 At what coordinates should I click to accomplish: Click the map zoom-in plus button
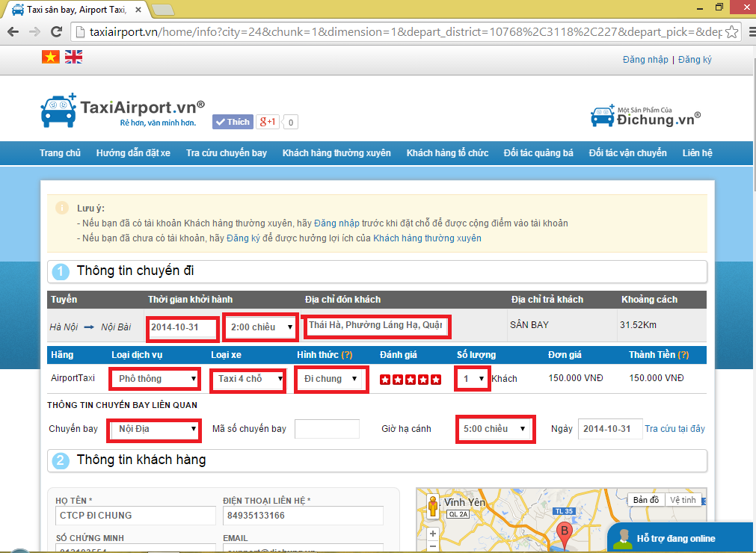(x=432, y=534)
